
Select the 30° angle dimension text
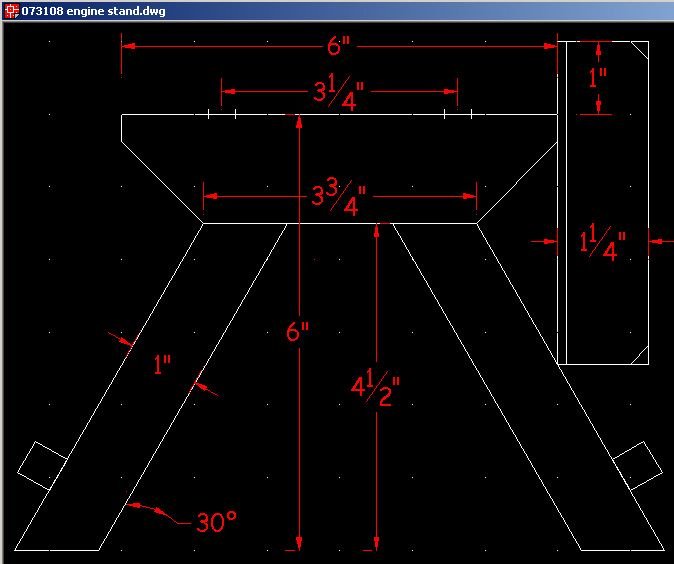(x=216, y=522)
